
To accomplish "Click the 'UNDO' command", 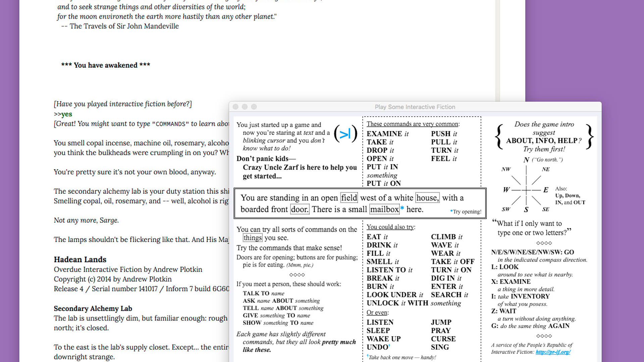I will 378,347.
